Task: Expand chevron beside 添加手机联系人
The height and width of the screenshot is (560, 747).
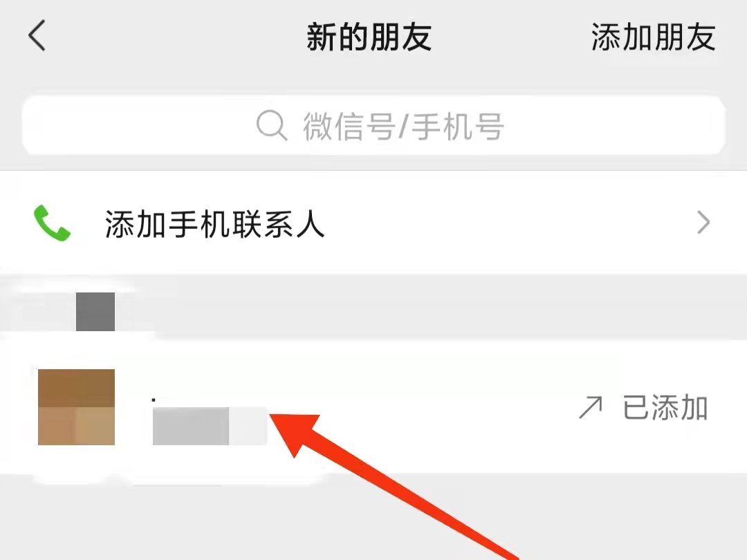Action: coord(703,223)
